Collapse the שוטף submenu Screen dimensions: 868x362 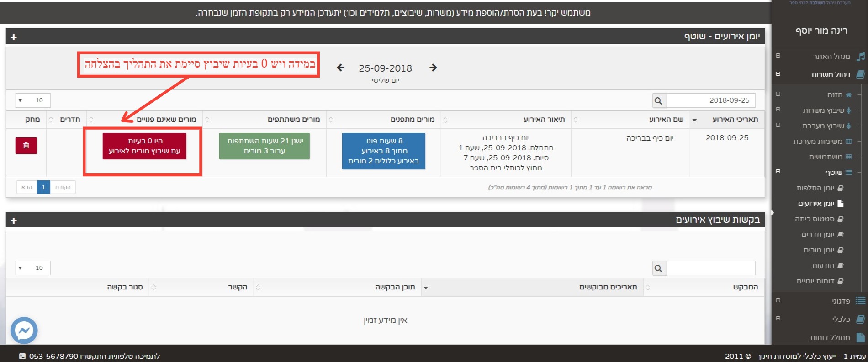[778, 172]
